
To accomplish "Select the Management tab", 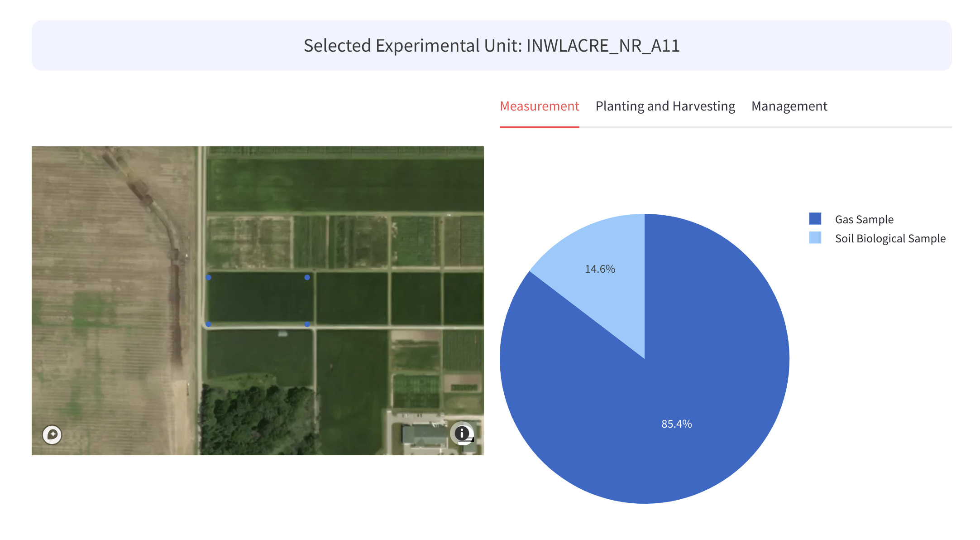I will 789,106.
